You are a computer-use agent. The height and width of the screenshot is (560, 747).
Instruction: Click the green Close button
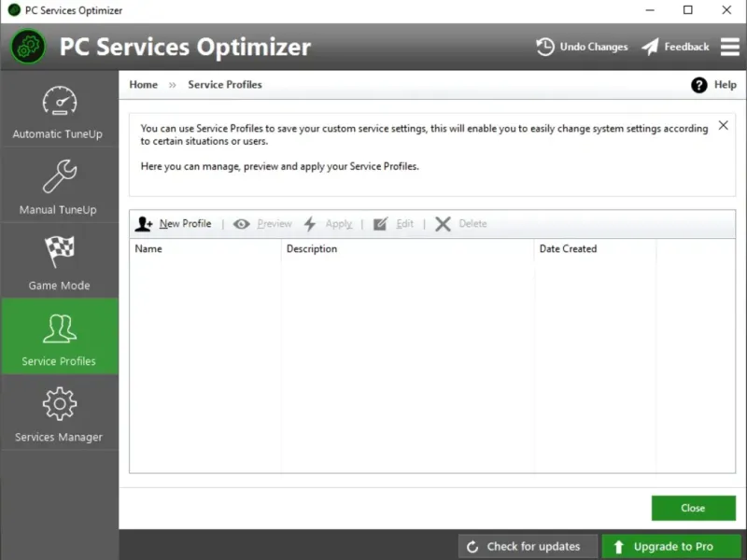693,508
